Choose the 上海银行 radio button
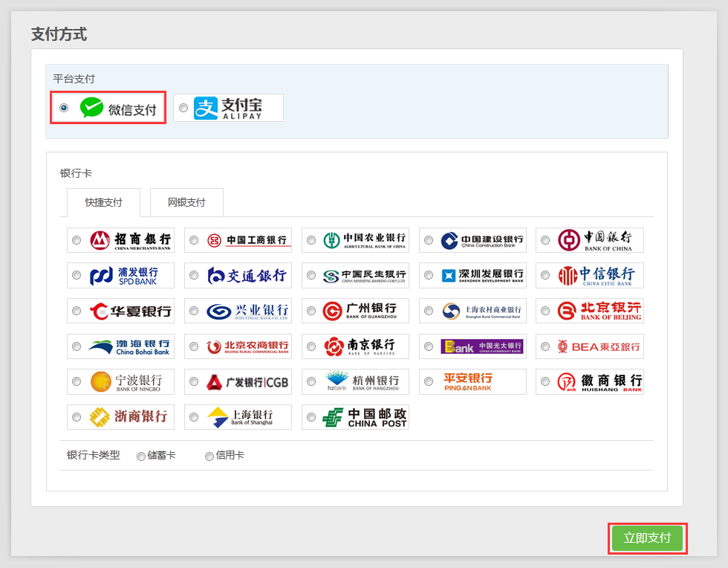 coord(194,417)
